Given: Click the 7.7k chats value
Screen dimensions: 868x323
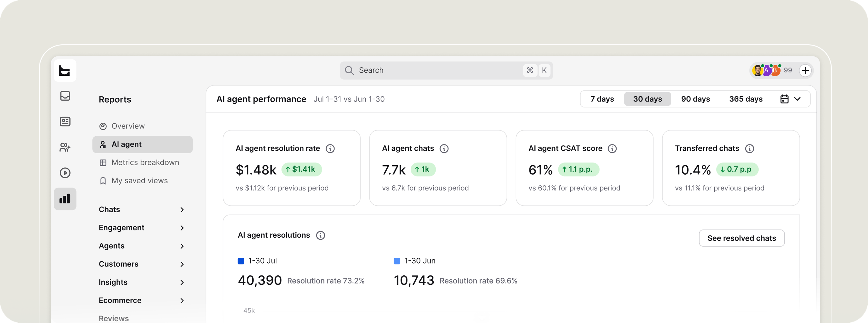Looking at the screenshot, I should pos(394,170).
